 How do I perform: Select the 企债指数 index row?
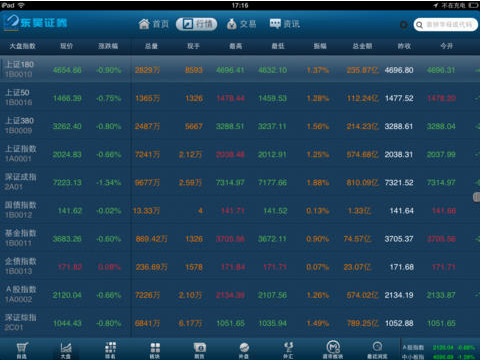coord(240,266)
